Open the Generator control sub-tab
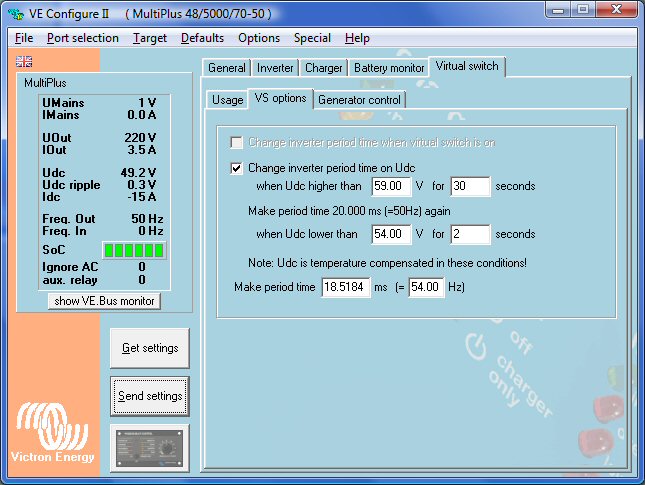 pos(359,100)
